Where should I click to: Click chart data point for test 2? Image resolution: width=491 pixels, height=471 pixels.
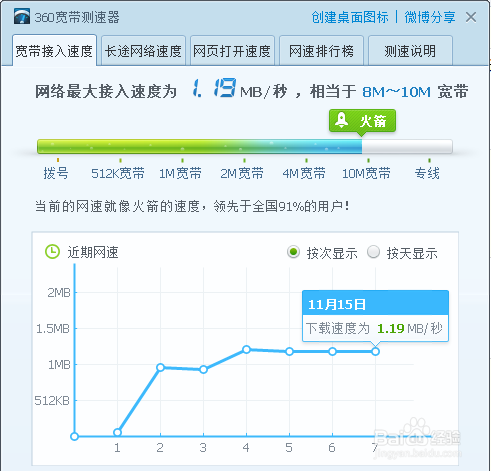pyautogui.click(x=160, y=367)
